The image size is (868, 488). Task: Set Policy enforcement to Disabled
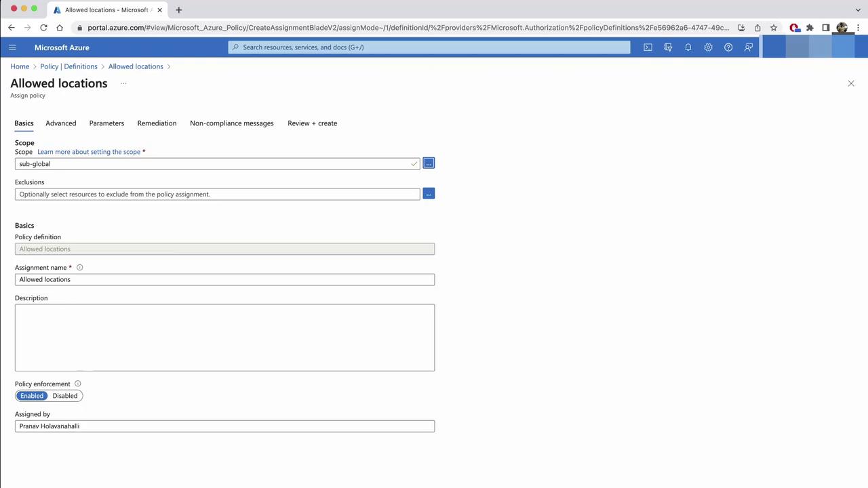click(65, 396)
